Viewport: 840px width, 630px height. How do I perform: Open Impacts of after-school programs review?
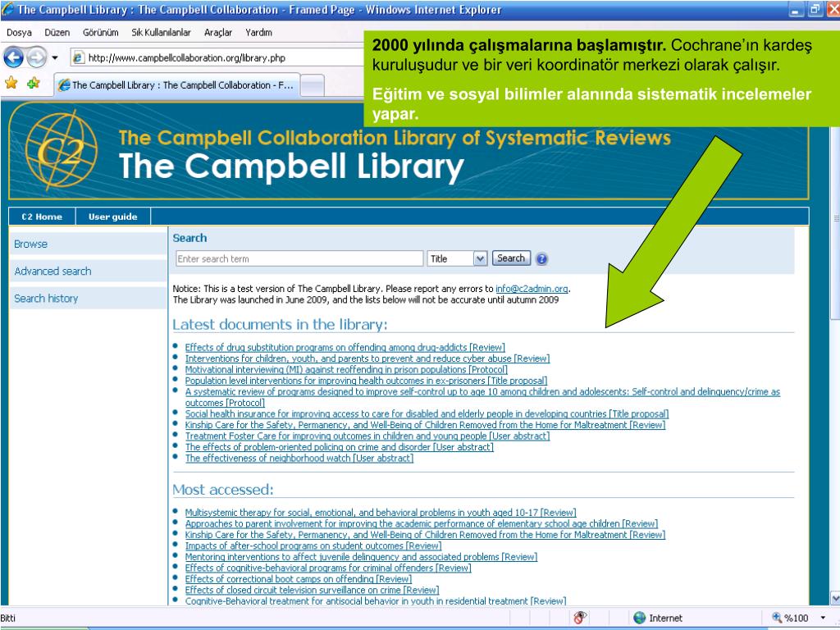pos(313,546)
